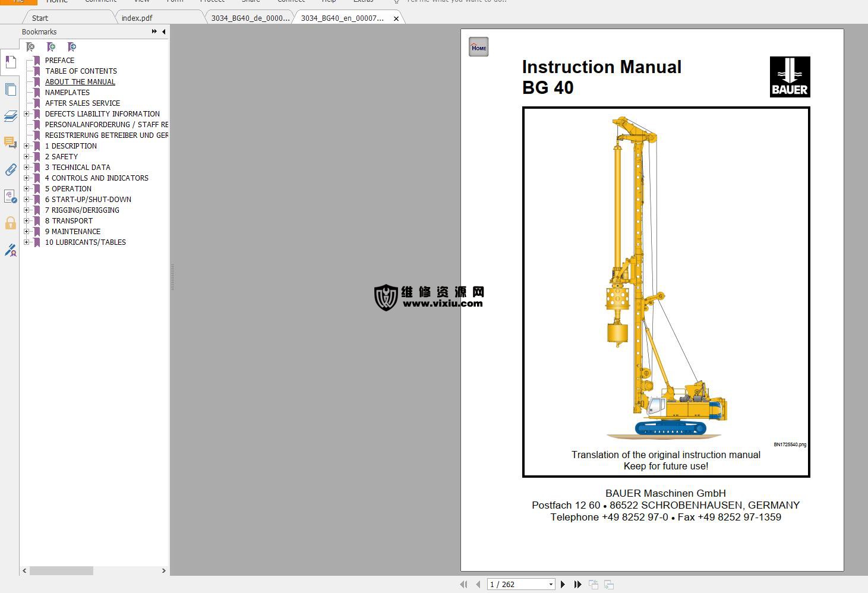The width and height of the screenshot is (868, 593).
Task: Go to the next page
Action: tap(563, 585)
